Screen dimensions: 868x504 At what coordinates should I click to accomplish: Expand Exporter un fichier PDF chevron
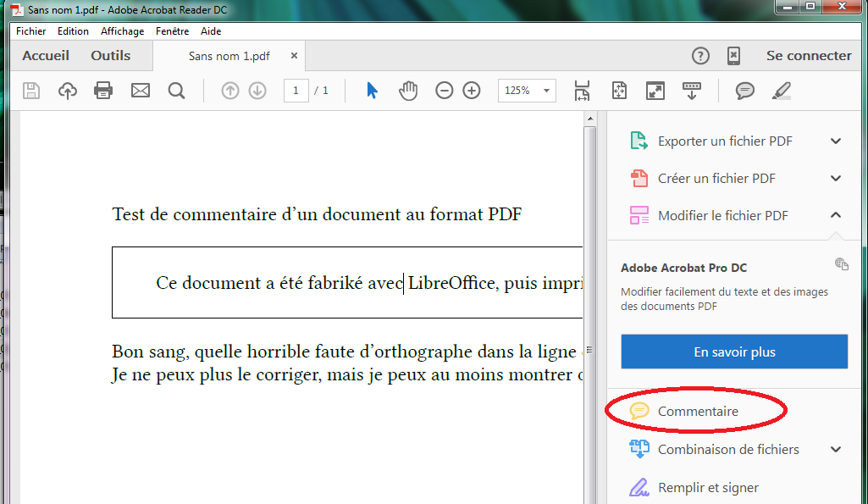click(x=836, y=141)
